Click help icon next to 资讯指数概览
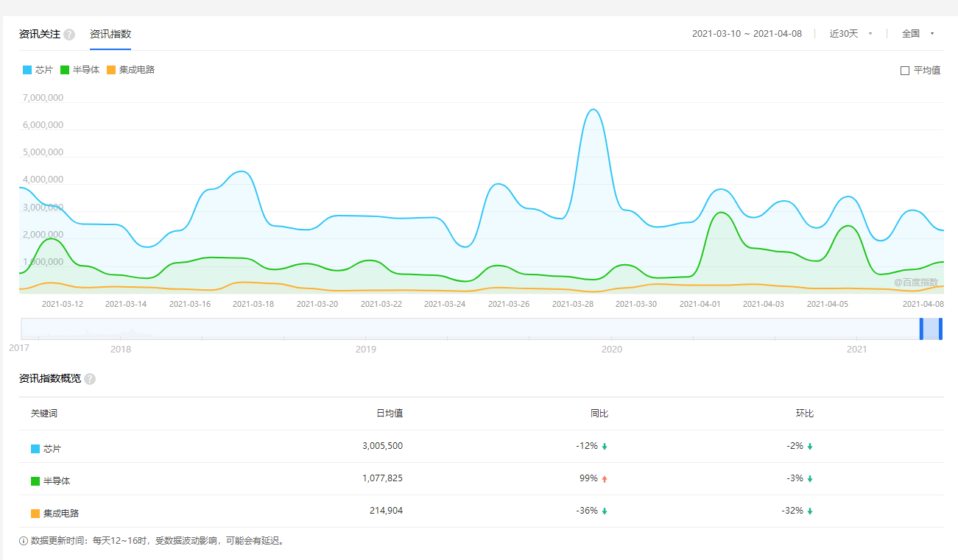The width and height of the screenshot is (958, 560). point(90,379)
